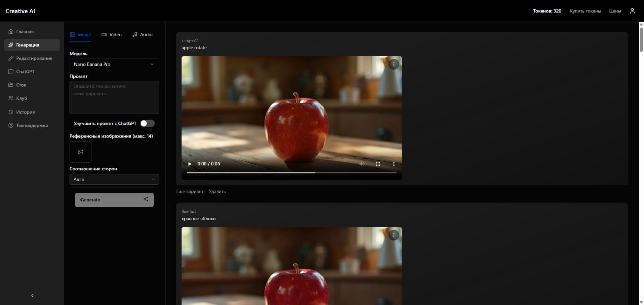Open the Nano Banana Pro model dropdown

(114, 64)
